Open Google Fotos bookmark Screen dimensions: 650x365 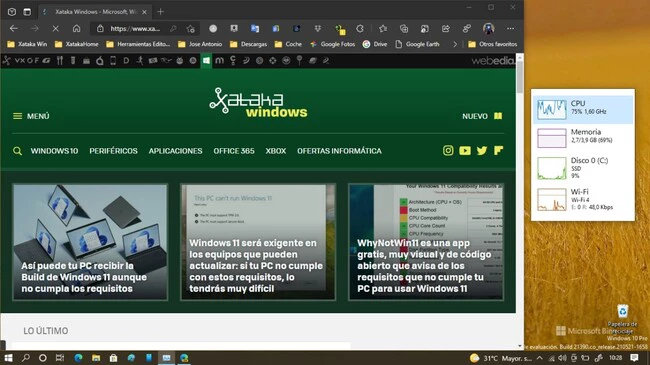click(x=332, y=44)
